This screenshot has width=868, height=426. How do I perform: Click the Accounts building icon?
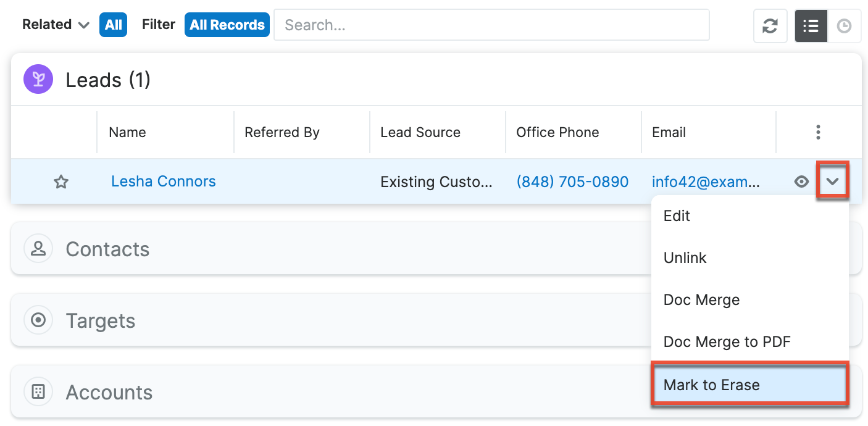[38, 392]
